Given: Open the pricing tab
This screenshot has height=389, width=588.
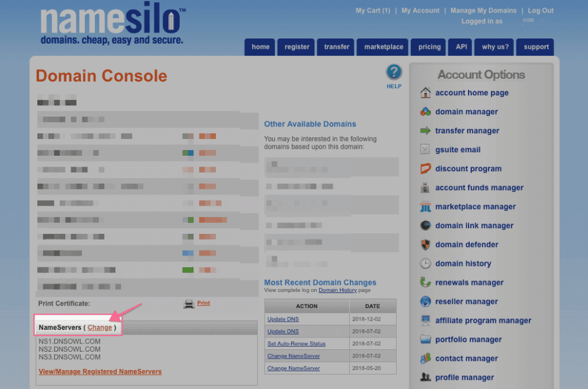Looking at the screenshot, I should coord(428,47).
